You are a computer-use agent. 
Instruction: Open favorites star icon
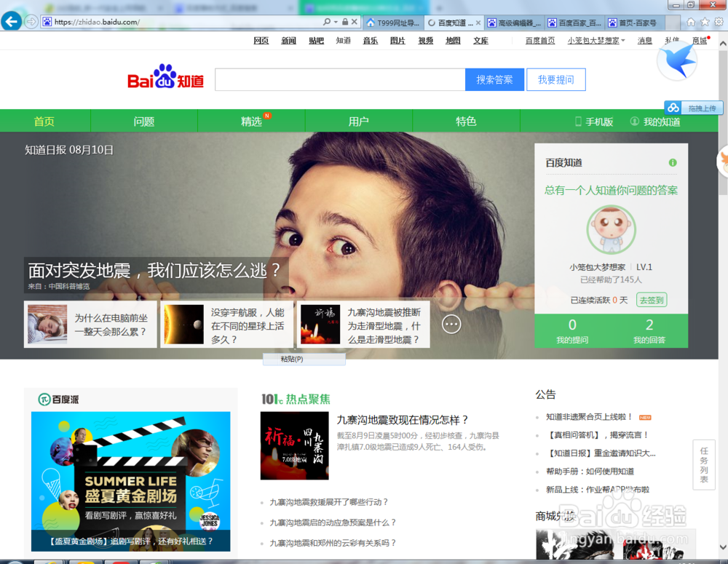pyautogui.click(x=705, y=22)
